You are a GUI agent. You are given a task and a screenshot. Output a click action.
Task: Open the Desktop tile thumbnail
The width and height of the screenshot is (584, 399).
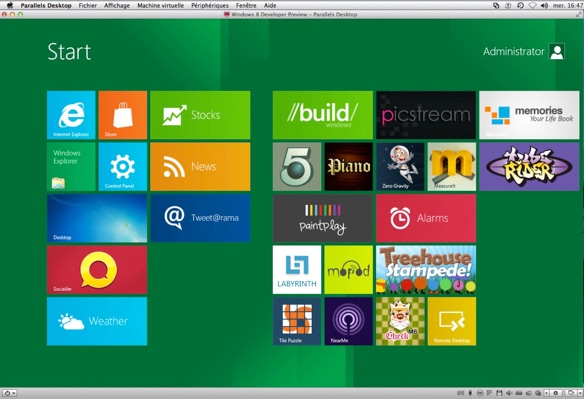[97, 218]
